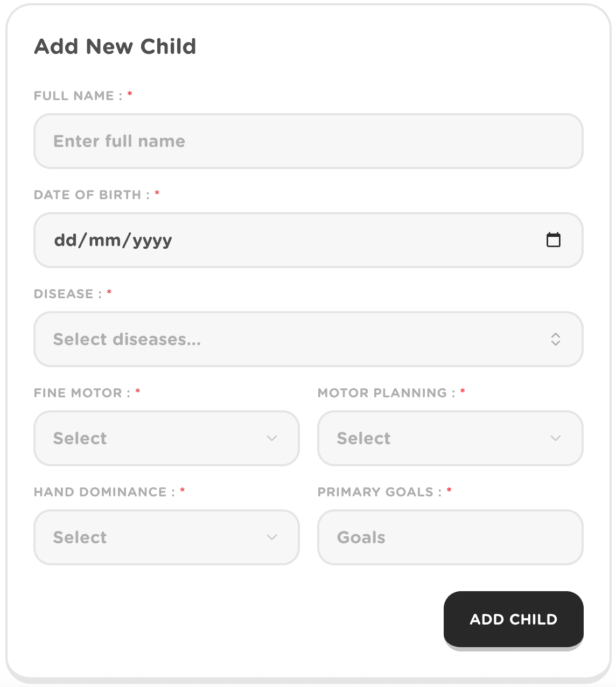Image resolution: width=616 pixels, height=687 pixels.
Task: Open the Select diseases combo box
Action: click(x=291, y=339)
